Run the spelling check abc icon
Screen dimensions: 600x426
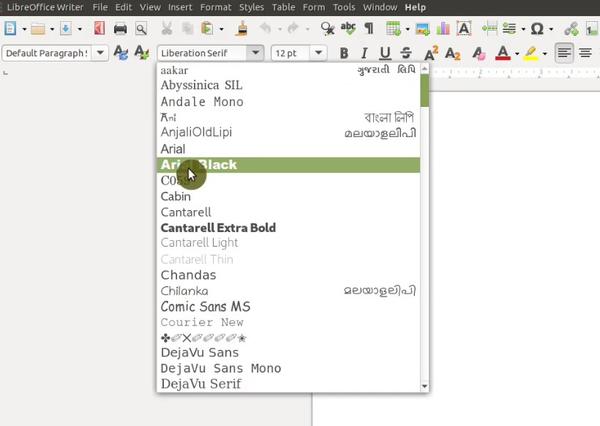[x=348, y=29]
